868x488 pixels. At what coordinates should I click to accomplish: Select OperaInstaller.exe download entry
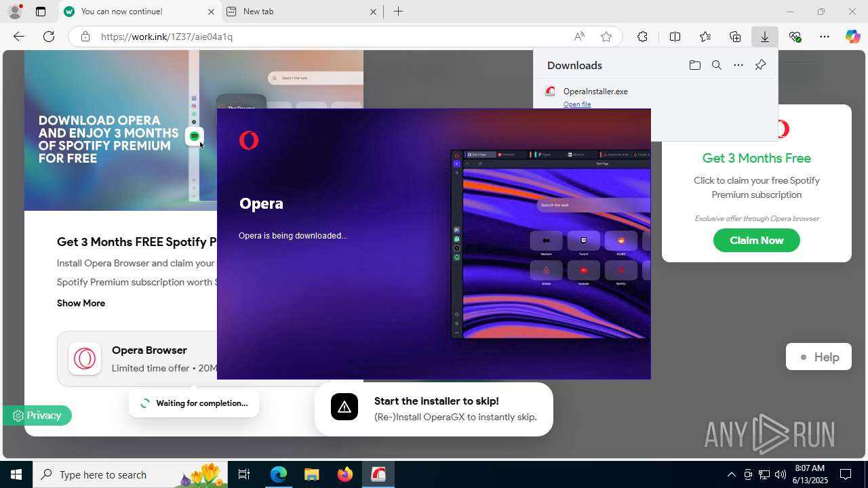[656, 96]
